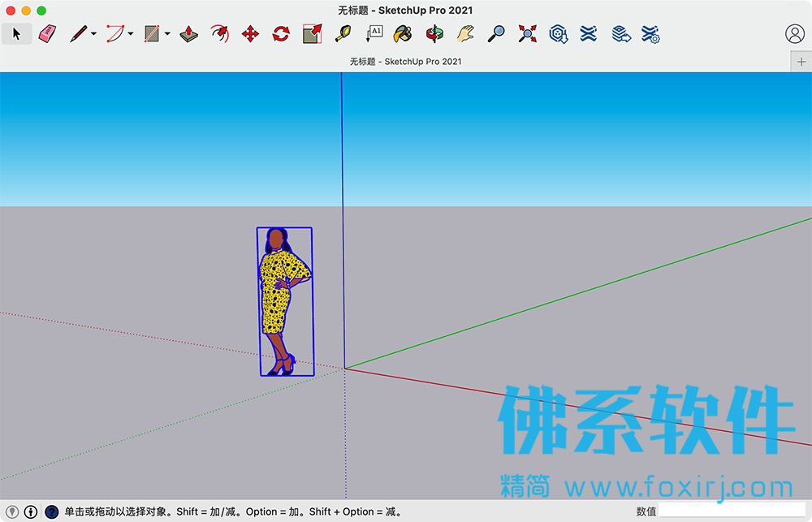This screenshot has height=522, width=812.
Task: Select the 无标题 - SketchUp Pro 2021 tab
Action: point(405,62)
